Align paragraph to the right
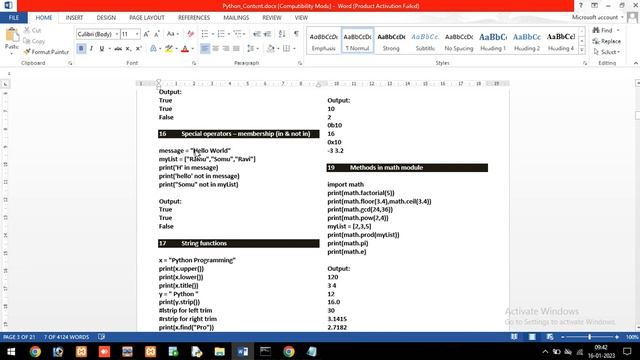Image resolution: width=640 pixels, height=360 pixels. 226,49
